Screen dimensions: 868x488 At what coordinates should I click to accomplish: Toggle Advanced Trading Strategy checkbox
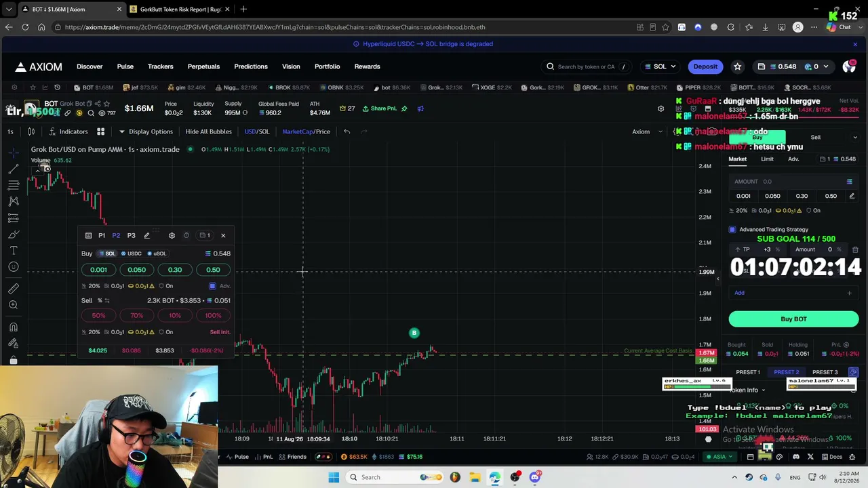[732, 230]
